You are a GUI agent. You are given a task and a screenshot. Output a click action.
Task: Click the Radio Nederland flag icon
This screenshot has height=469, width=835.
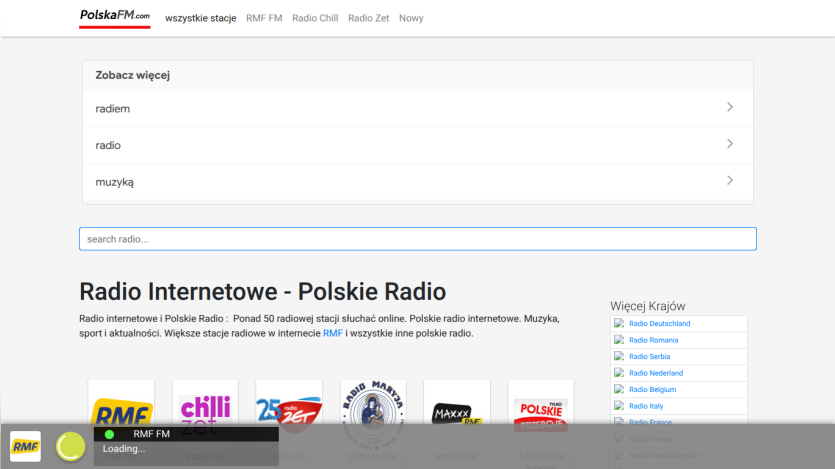[x=619, y=373]
